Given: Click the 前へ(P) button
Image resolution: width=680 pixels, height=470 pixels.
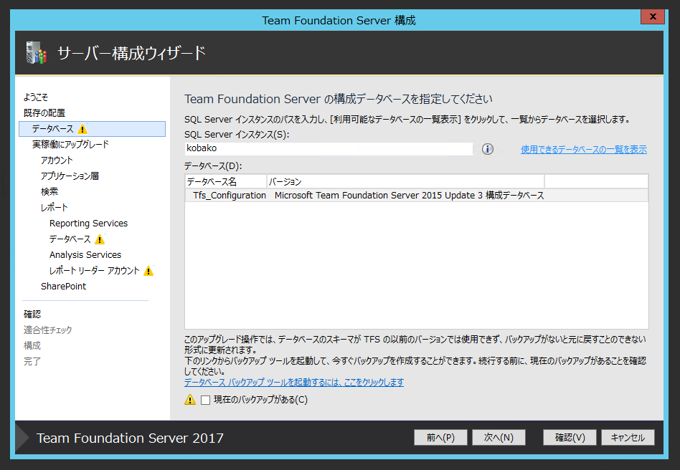Looking at the screenshot, I should click(x=440, y=437).
